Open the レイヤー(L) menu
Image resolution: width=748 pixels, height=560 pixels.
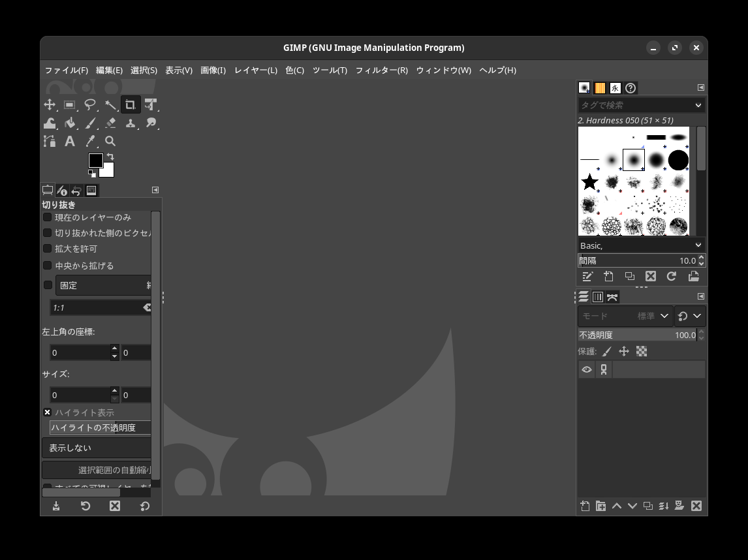[x=256, y=70]
